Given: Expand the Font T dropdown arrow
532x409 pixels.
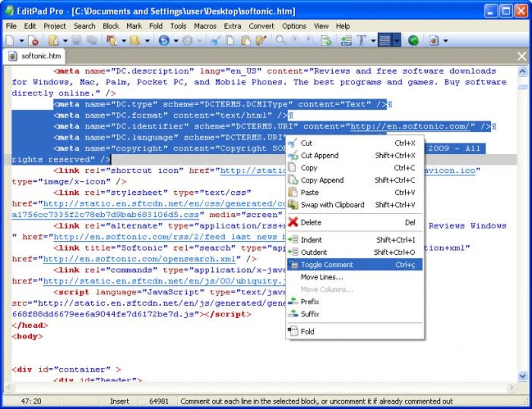Looking at the screenshot, I should tap(373, 41).
